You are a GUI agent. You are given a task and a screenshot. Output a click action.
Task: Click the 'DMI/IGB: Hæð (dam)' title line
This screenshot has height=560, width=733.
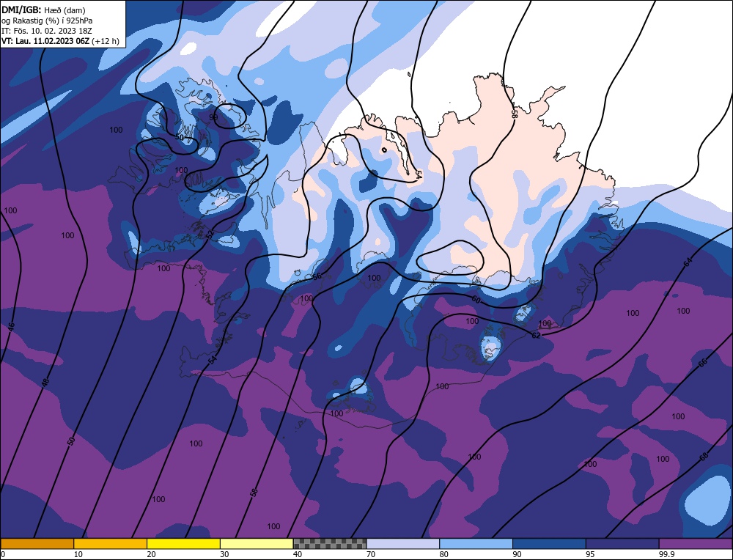[x=43, y=10]
